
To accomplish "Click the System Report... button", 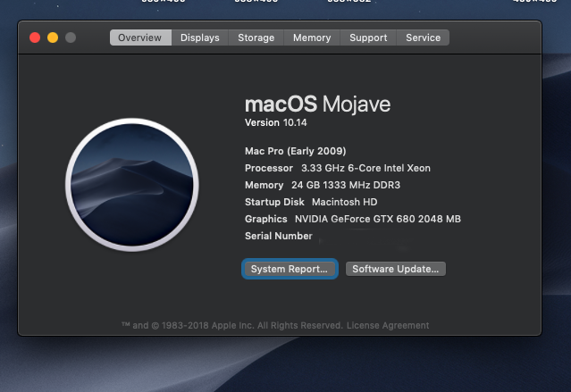I will (x=290, y=269).
